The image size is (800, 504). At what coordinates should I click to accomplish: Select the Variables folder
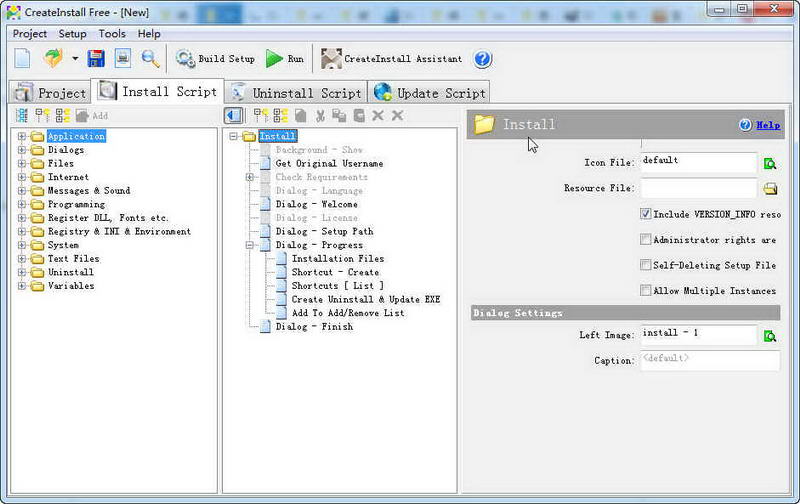click(x=71, y=286)
